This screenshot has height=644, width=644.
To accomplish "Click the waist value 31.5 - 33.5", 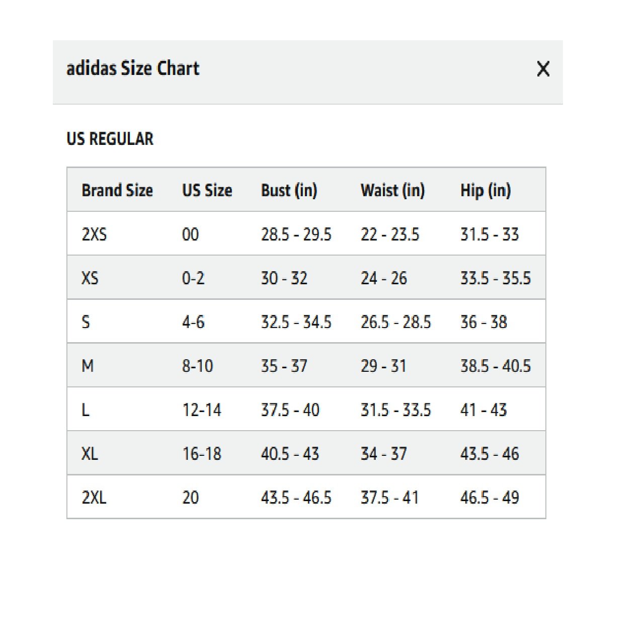I will pyautogui.click(x=396, y=410).
